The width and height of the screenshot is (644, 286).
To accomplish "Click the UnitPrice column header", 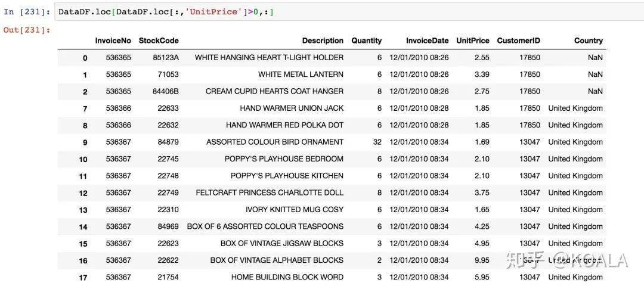I will [473, 41].
